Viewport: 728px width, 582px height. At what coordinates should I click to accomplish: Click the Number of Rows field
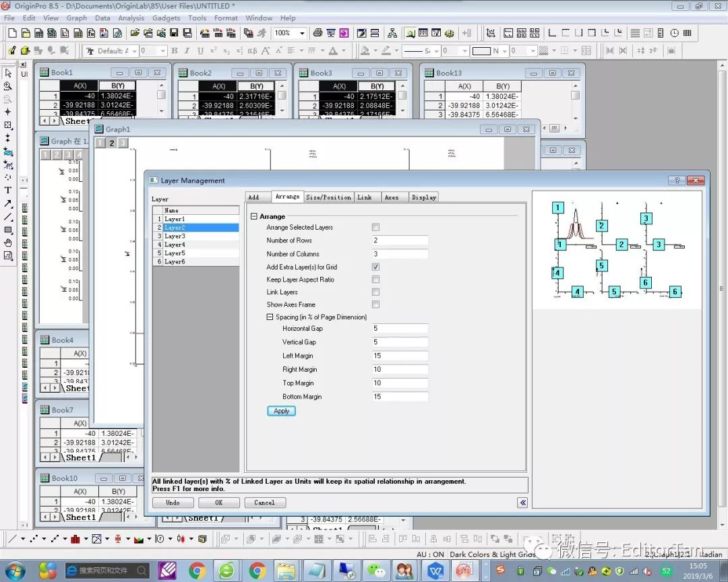400,240
